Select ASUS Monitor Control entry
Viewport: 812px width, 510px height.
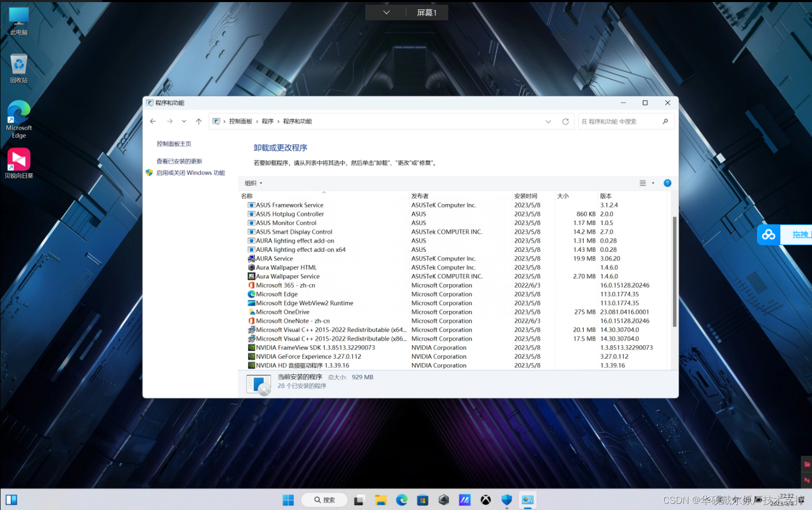point(286,223)
